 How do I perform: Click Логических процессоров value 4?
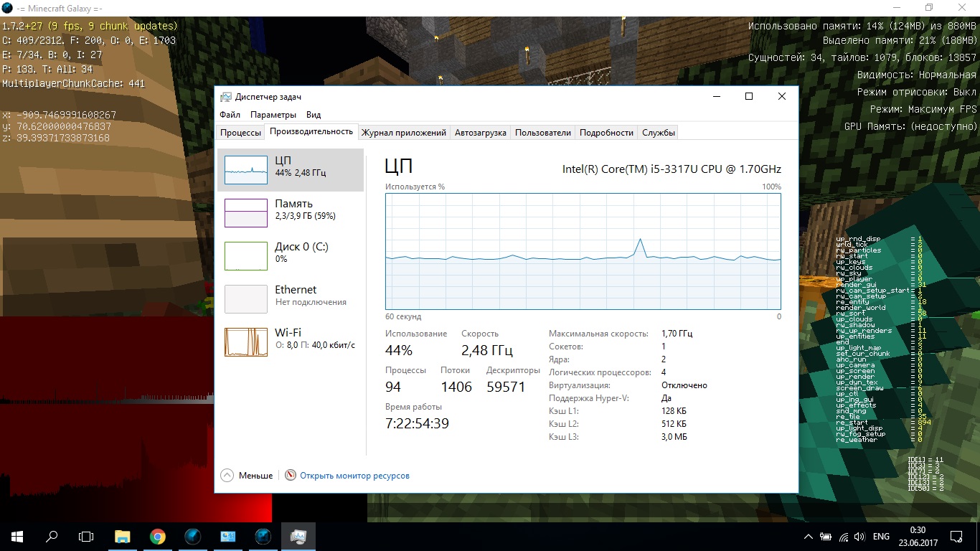tap(664, 372)
